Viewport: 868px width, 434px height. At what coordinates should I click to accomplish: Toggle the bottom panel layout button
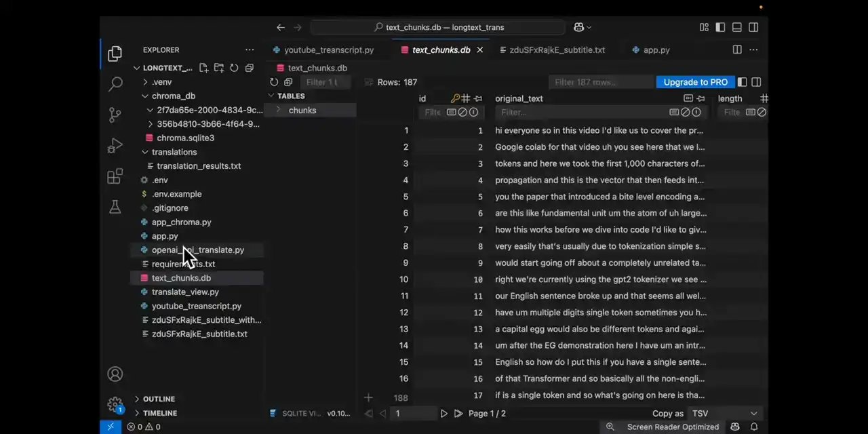[737, 27]
